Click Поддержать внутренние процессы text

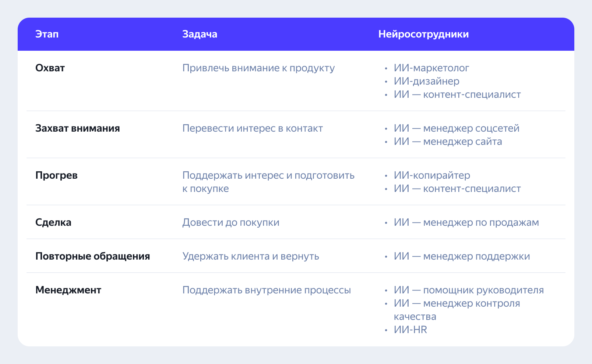[x=267, y=290]
